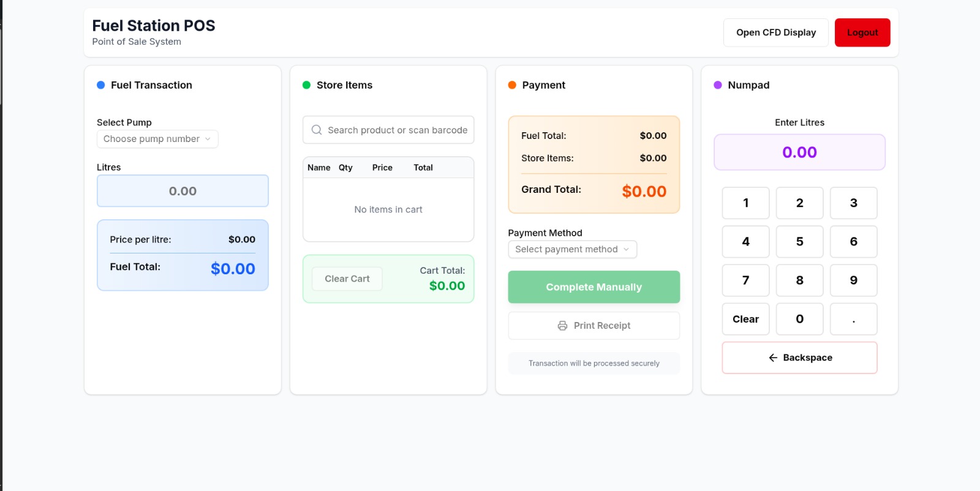
Task: Focus the Litres input field
Action: click(183, 191)
